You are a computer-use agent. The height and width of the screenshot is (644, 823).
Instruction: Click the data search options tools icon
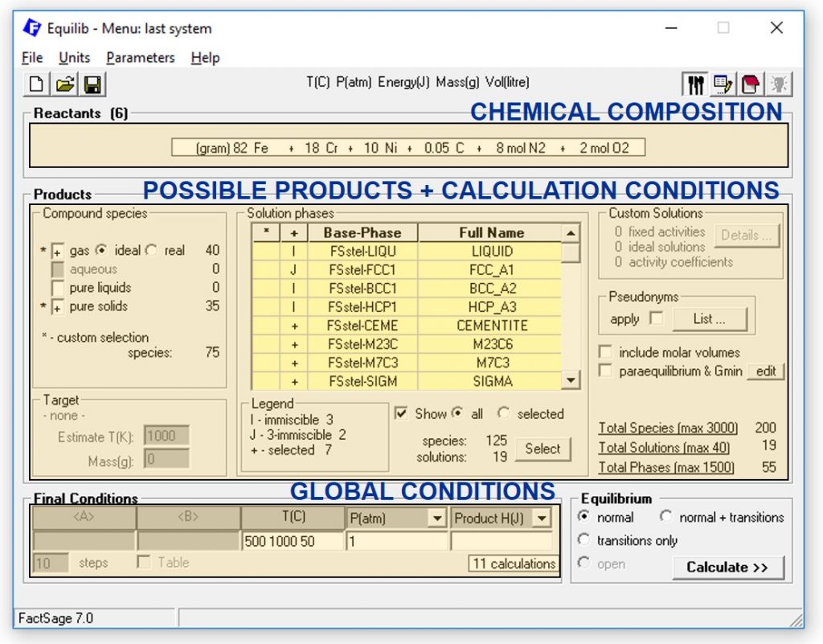(x=695, y=84)
